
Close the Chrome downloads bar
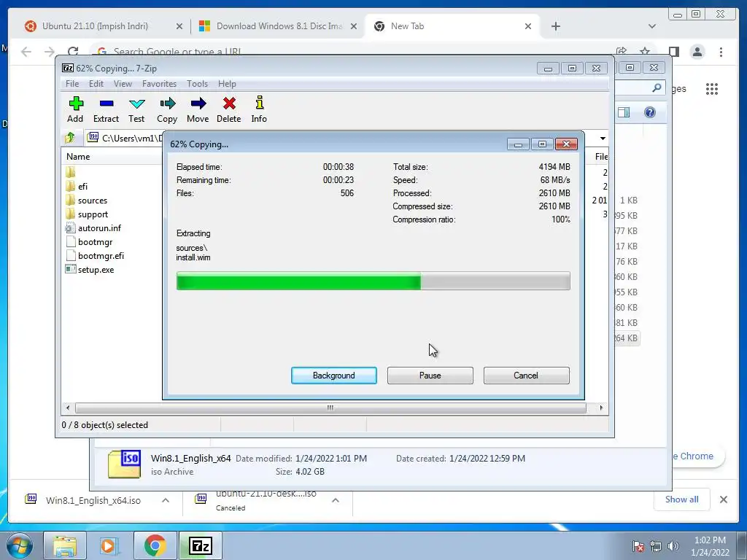click(723, 499)
